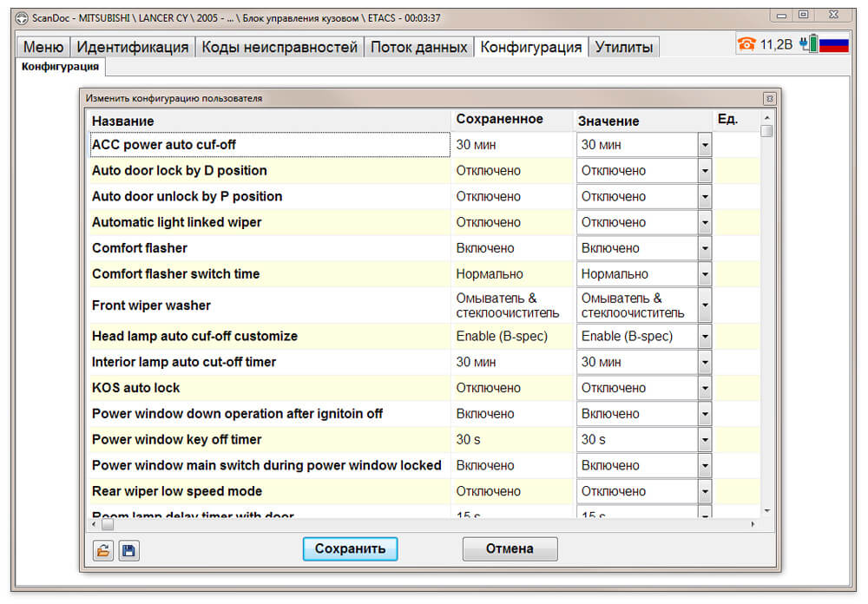Open Front wiper washer value dropdown
868x604 pixels.
coord(705,305)
